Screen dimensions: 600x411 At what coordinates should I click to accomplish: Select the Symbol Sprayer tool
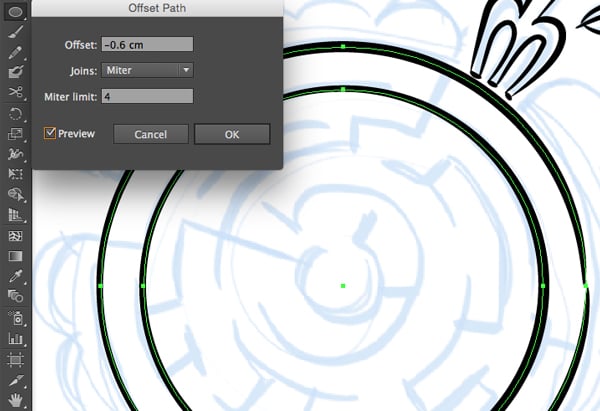pyautogui.click(x=15, y=318)
